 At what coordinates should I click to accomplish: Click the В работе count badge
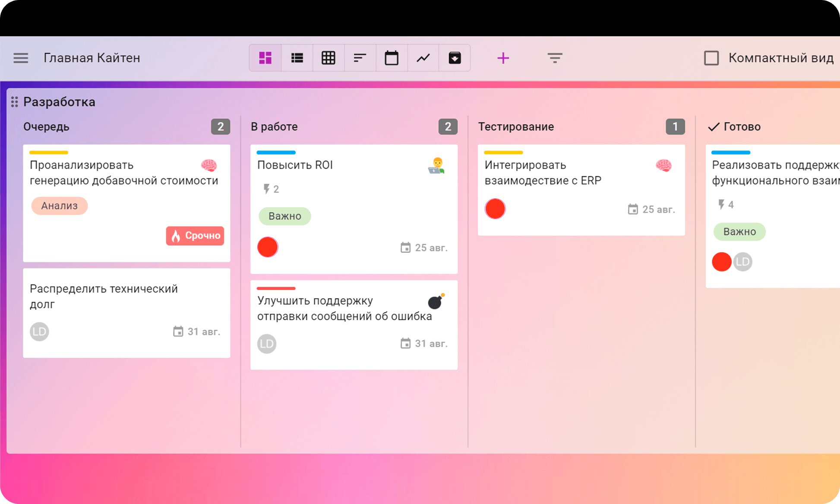[x=448, y=126]
